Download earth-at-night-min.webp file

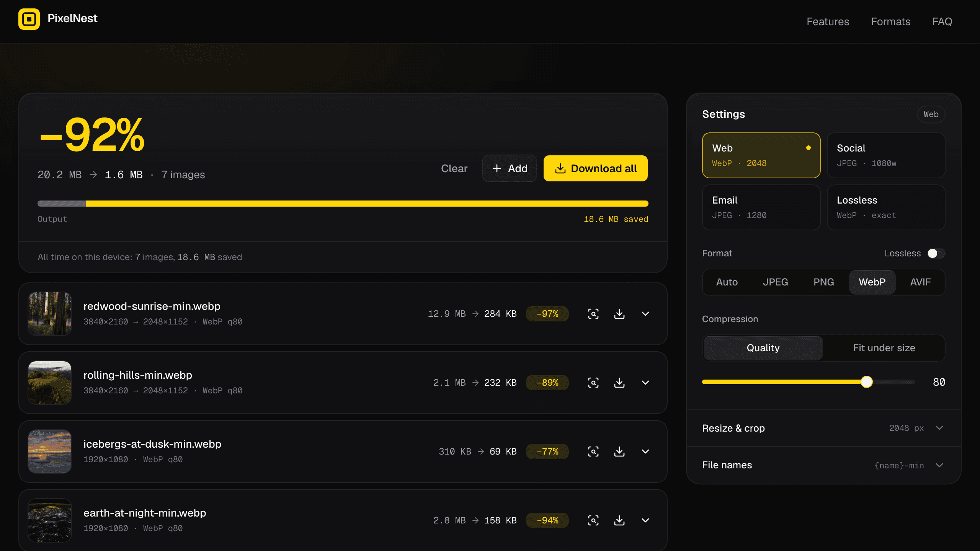619,520
